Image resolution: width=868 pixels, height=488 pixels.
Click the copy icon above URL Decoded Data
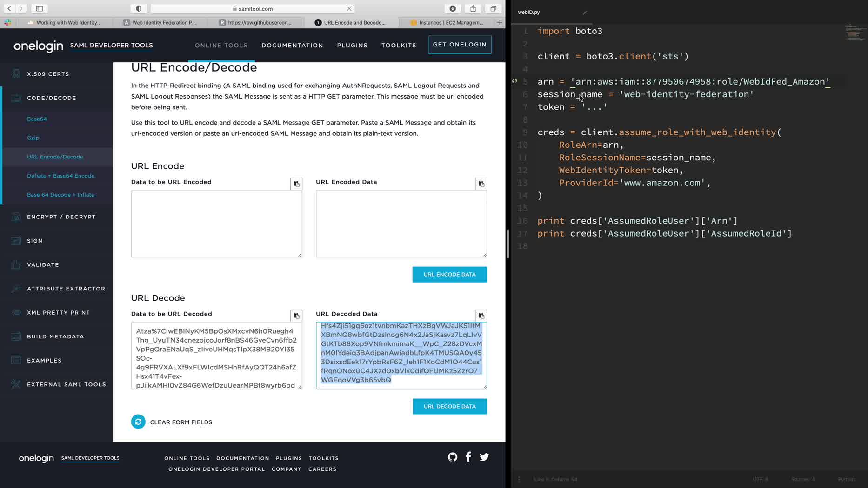[481, 316]
